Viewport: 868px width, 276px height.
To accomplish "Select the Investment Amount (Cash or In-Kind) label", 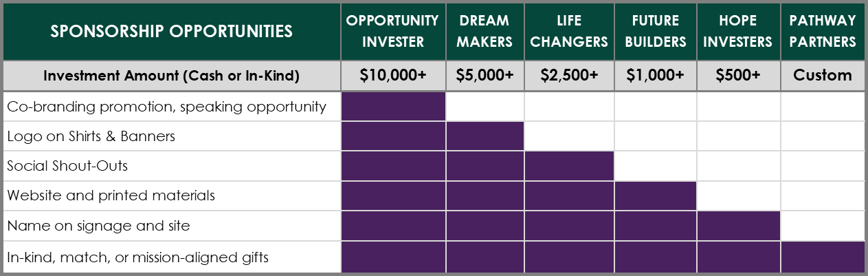I will pos(171,76).
